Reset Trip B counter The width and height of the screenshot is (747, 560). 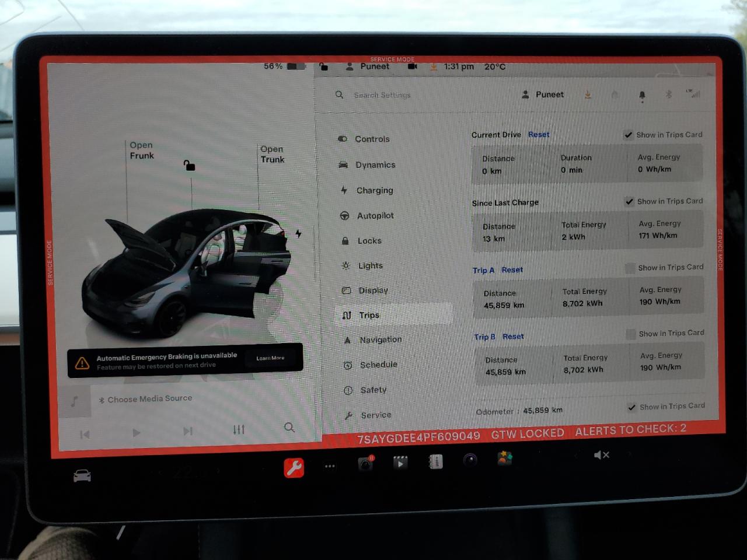tap(513, 336)
